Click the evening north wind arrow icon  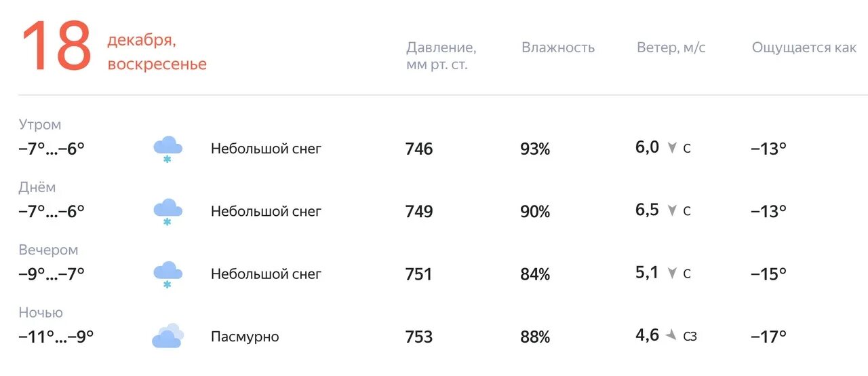pyautogui.click(x=672, y=274)
